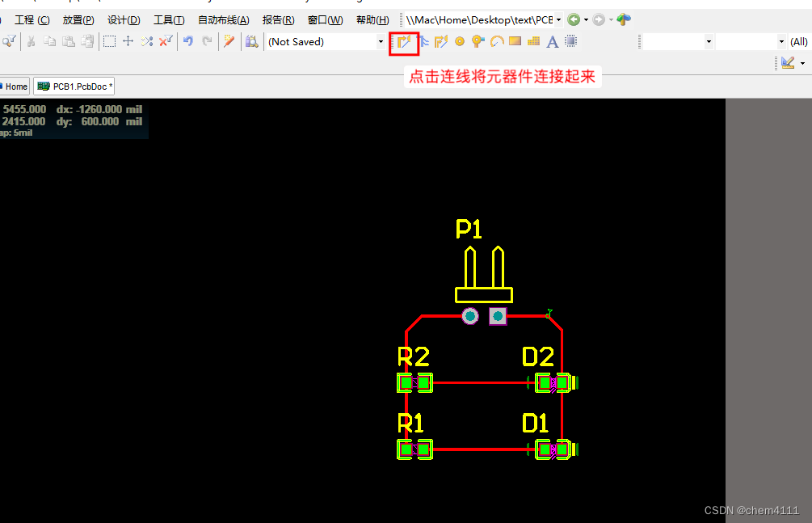Switch to the PCB1.PcbDoc tab
Screen dimensions: 812x523
(x=74, y=86)
